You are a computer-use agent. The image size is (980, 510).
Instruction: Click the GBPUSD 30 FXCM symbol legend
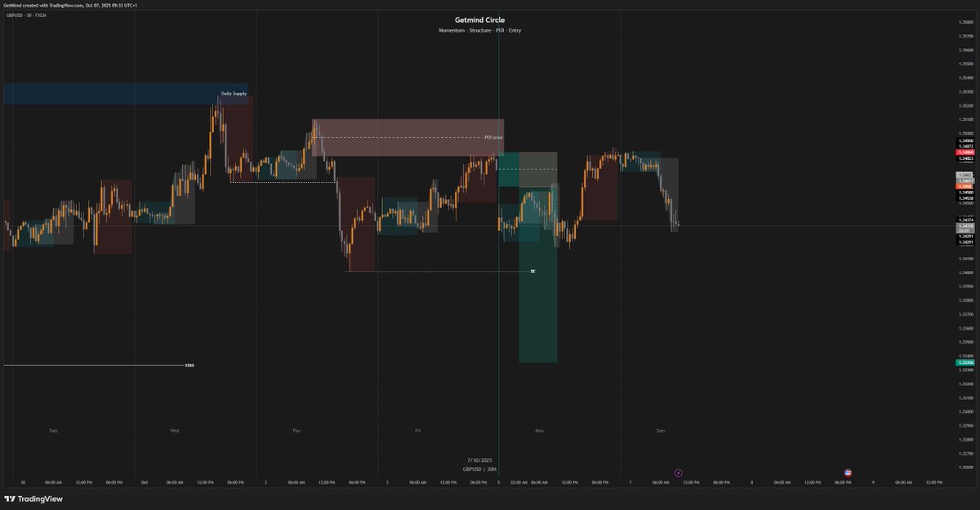27,16
